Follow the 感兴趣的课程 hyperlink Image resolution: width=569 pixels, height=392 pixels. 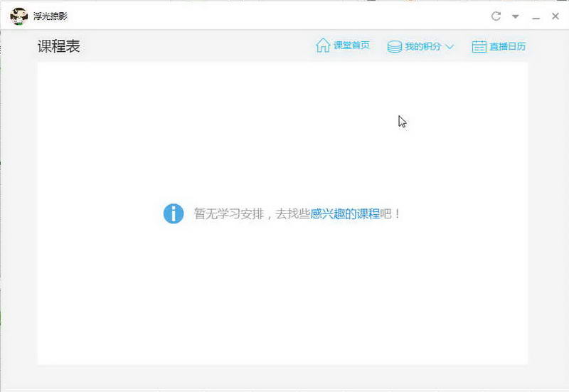pos(345,213)
